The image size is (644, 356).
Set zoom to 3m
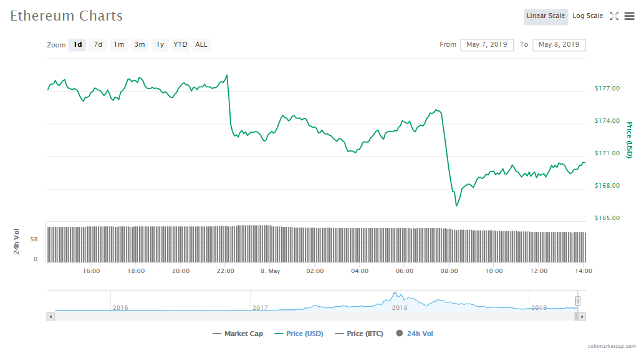(140, 45)
